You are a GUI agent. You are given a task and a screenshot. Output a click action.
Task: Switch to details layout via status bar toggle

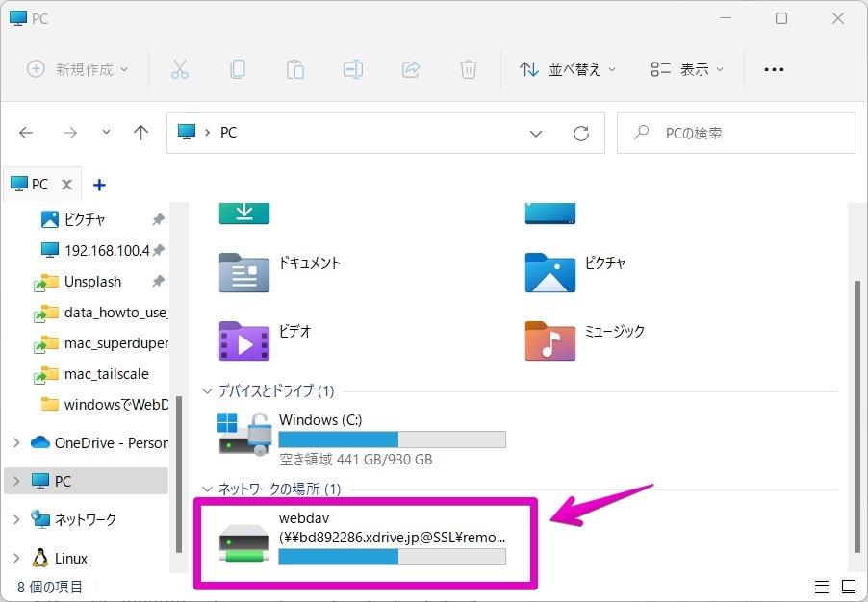(821, 587)
